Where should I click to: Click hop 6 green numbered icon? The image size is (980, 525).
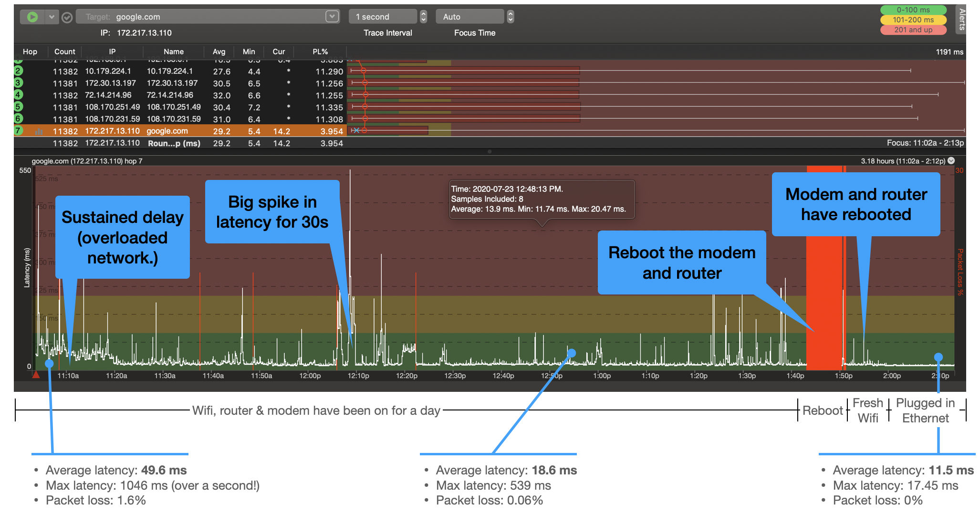[18, 119]
